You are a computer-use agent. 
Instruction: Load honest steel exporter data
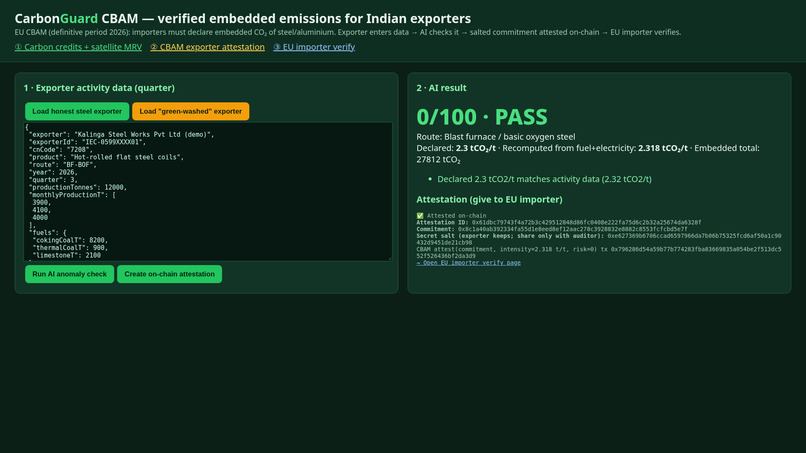77,111
